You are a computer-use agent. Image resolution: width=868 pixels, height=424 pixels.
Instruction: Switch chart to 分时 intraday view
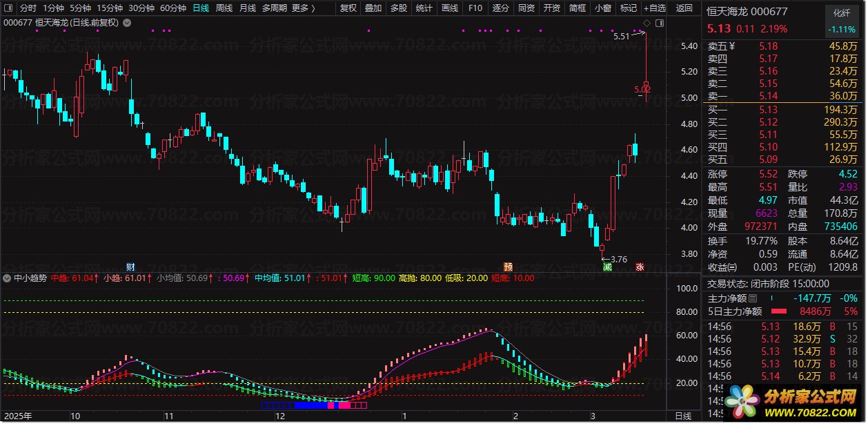(x=28, y=8)
